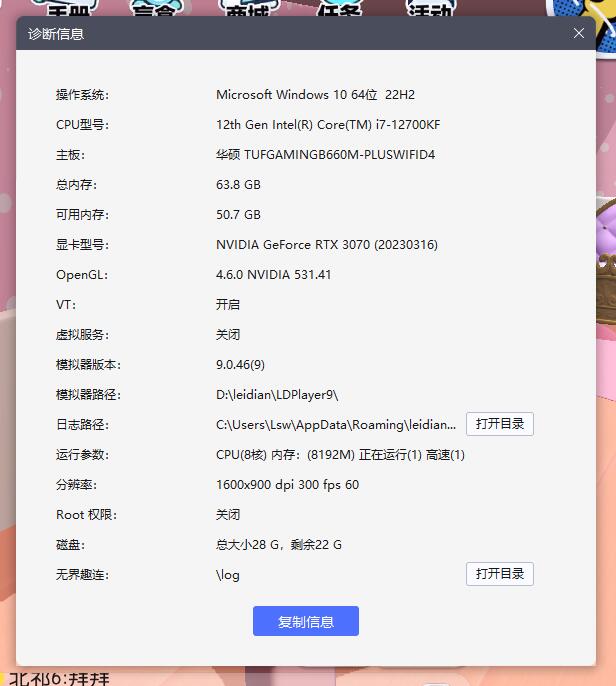Click the 运行参数 CPU(8核) value
This screenshot has width=616, height=686.
click(x=340, y=455)
